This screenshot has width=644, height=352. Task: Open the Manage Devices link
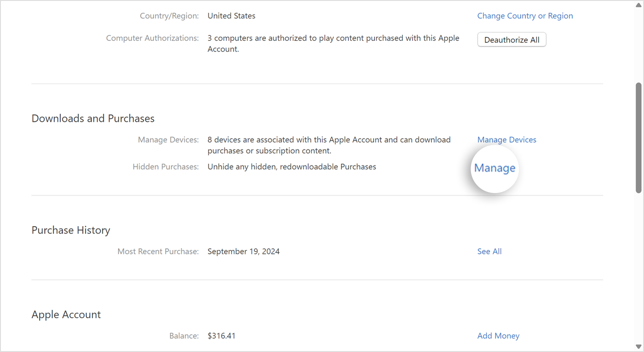[x=506, y=139]
